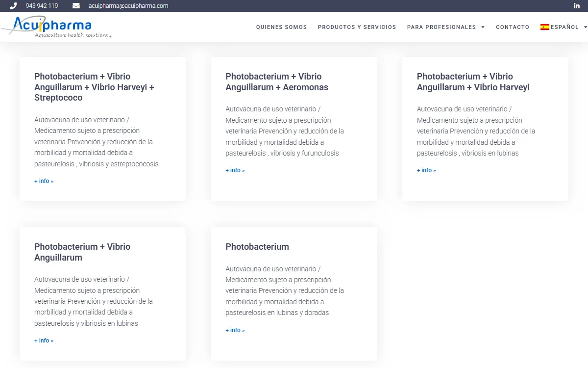Screen dimensions: 588x368
Task: Click the acuipharma@acuipharma.com email link
Action: click(x=128, y=6)
